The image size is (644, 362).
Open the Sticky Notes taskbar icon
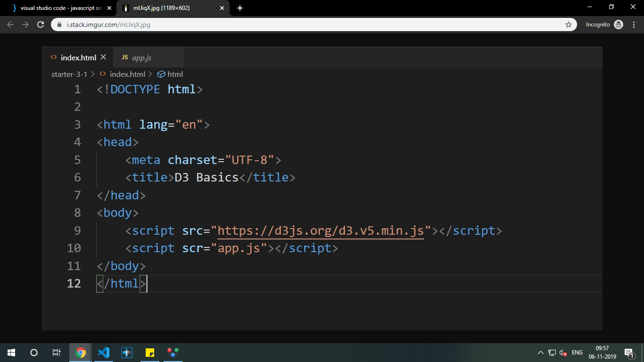(x=150, y=352)
